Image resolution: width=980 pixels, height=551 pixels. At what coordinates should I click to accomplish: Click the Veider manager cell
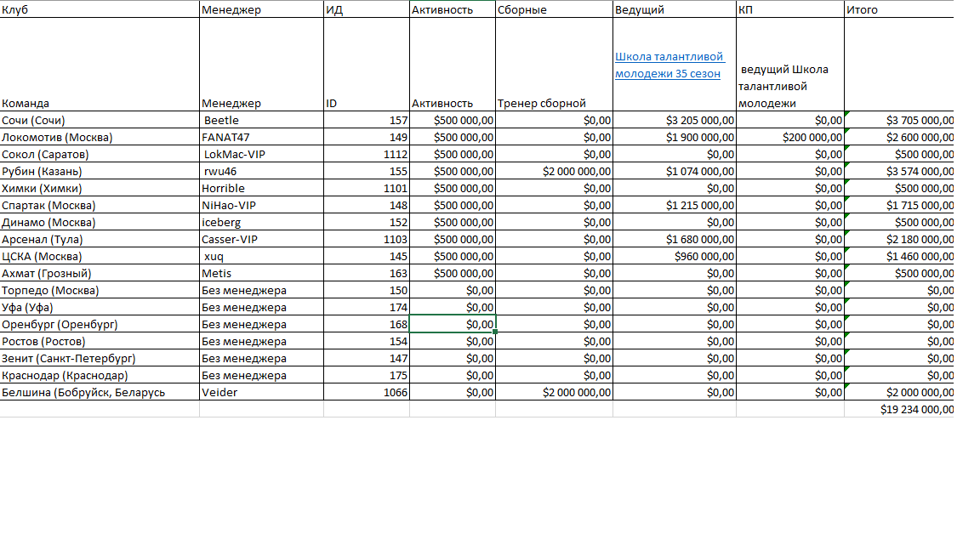coord(260,392)
